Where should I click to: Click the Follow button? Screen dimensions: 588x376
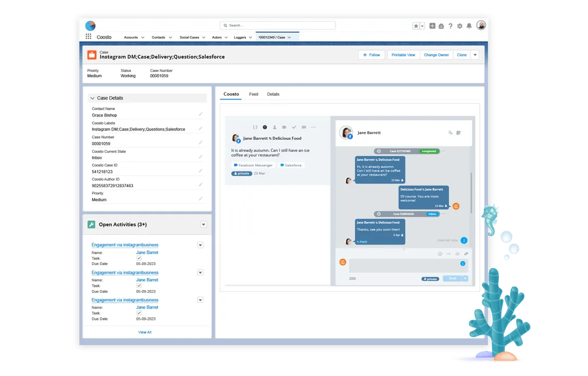[372, 55]
